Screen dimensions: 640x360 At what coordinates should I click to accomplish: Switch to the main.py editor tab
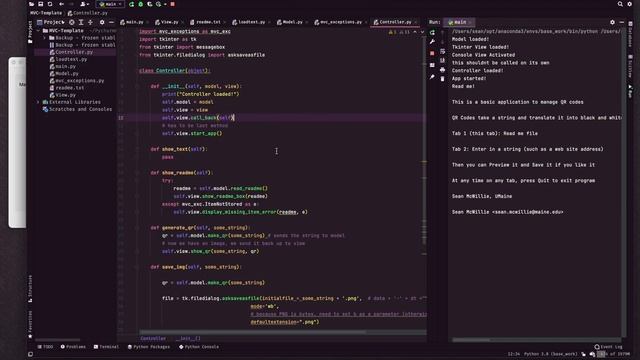132,22
